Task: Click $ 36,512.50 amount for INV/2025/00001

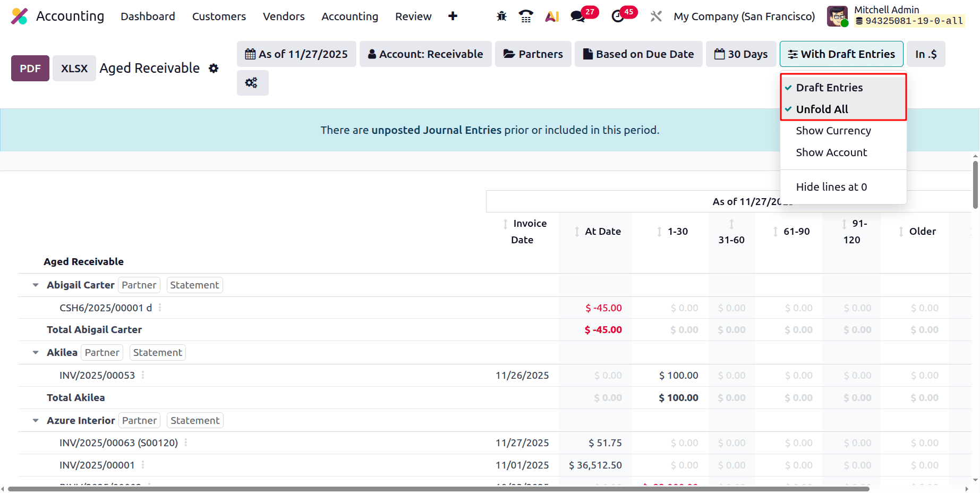Action: [595, 465]
